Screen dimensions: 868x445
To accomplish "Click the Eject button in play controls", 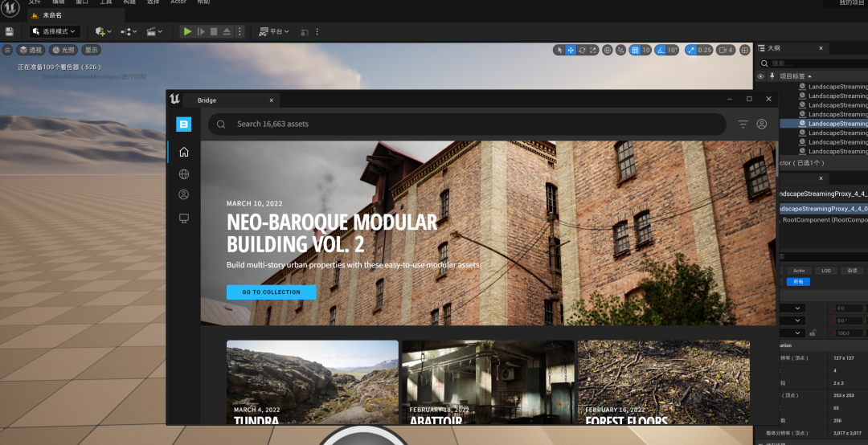I will pyautogui.click(x=227, y=31).
